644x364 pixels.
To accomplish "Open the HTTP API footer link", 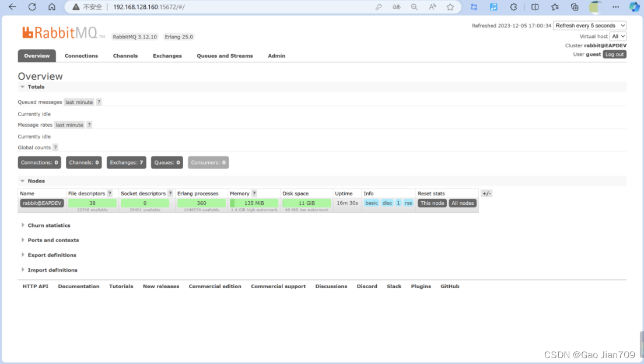I will tap(36, 286).
